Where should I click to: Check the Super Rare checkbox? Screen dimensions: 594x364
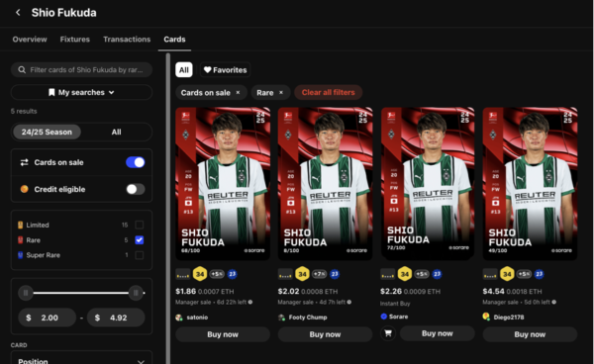click(x=139, y=255)
